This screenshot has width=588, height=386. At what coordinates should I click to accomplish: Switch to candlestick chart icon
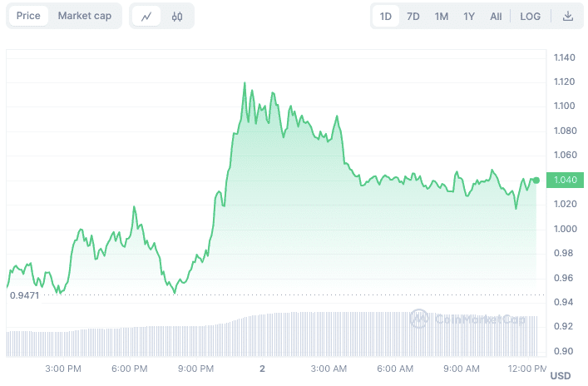[x=177, y=16]
